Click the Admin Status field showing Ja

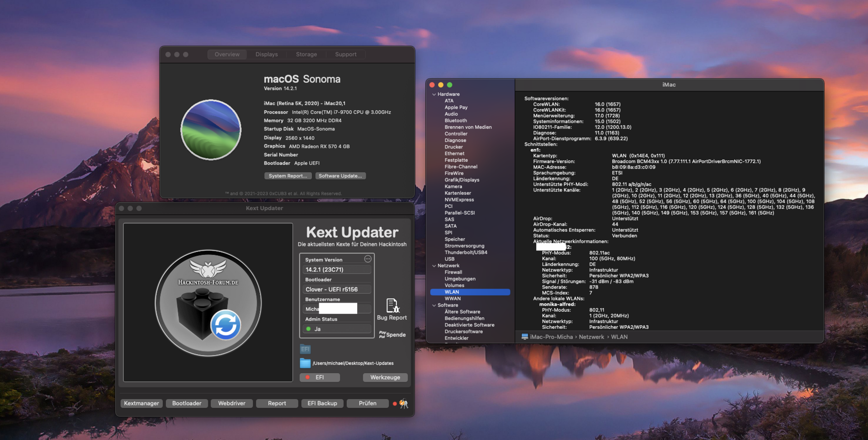coord(337,329)
